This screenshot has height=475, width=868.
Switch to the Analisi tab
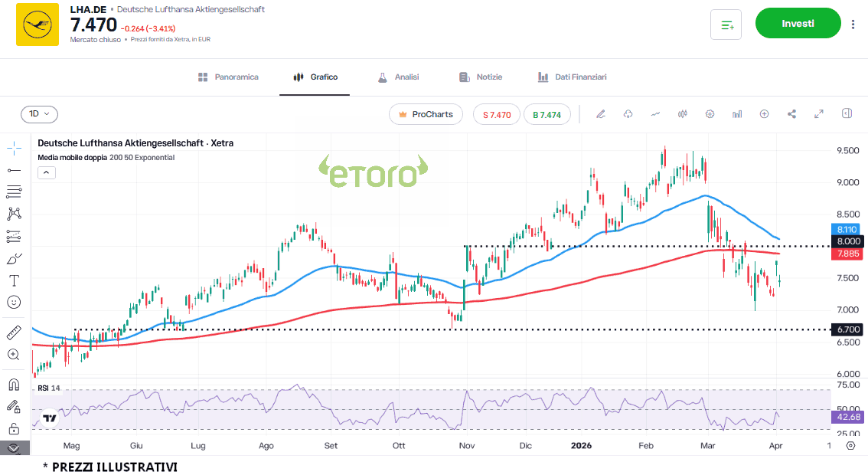point(398,77)
